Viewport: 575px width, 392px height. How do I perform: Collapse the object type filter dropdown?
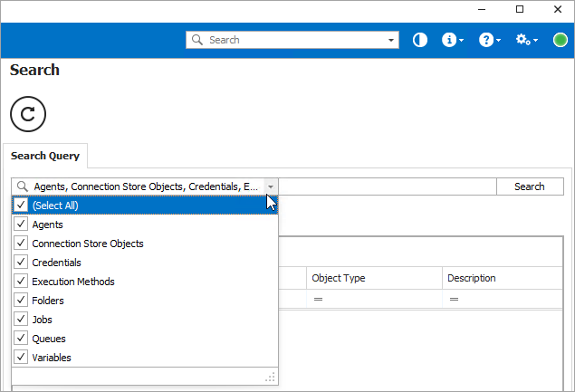pos(271,186)
